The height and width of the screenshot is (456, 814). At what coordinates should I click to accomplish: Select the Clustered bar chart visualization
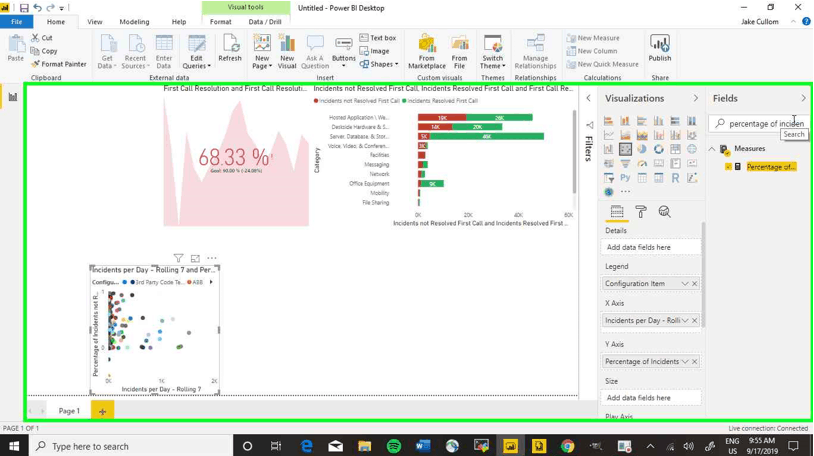pyautogui.click(x=642, y=121)
